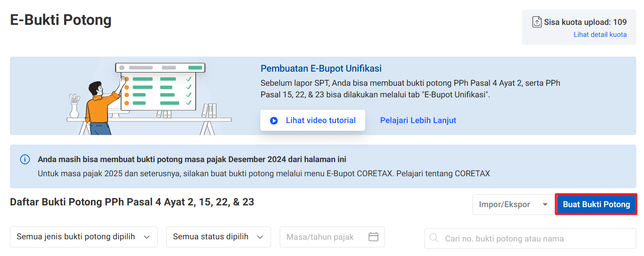Click the caret arrow in the Impor/Ekspor box
Screen dimensions: 644x256
(545, 205)
